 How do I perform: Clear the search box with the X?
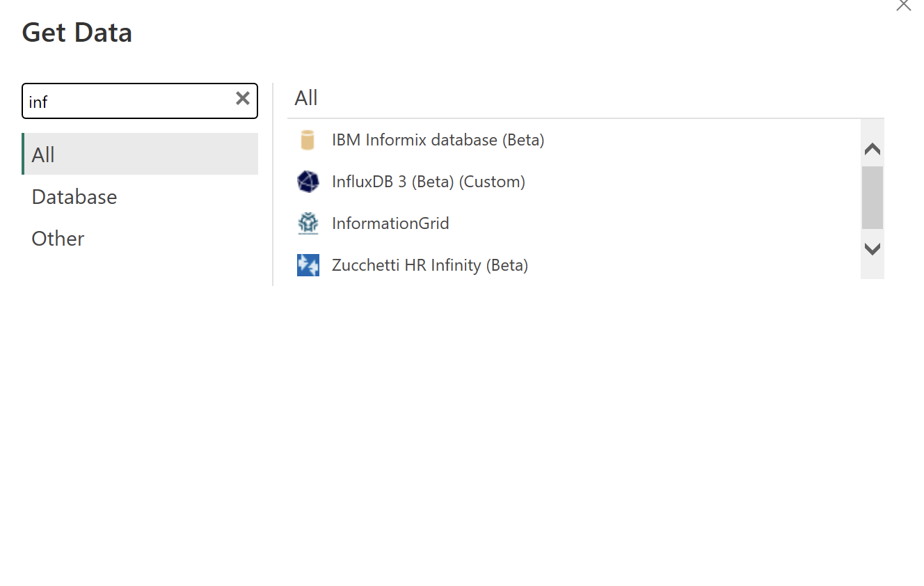[242, 98]
